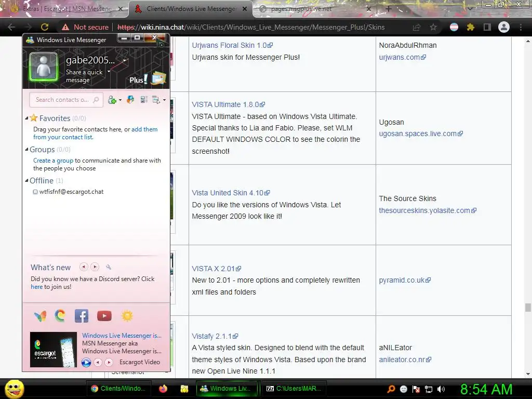Click the user display picture avatar
This screenshot has width=532, height=399.
44,67
